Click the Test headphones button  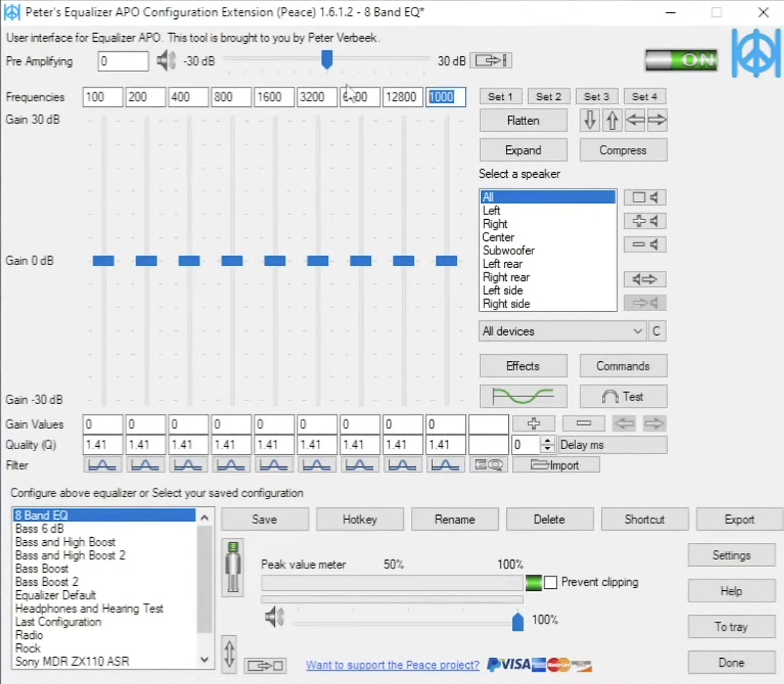pyautogui.click(x=623, y=396)
